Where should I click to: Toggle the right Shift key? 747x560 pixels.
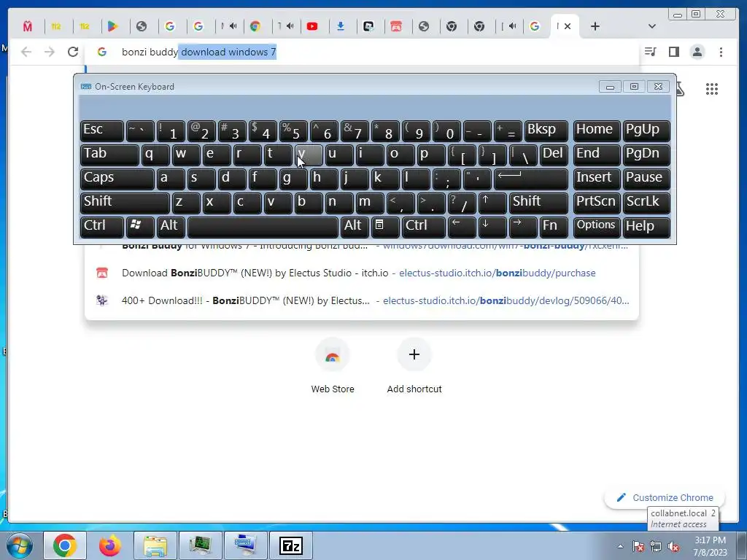538,203
